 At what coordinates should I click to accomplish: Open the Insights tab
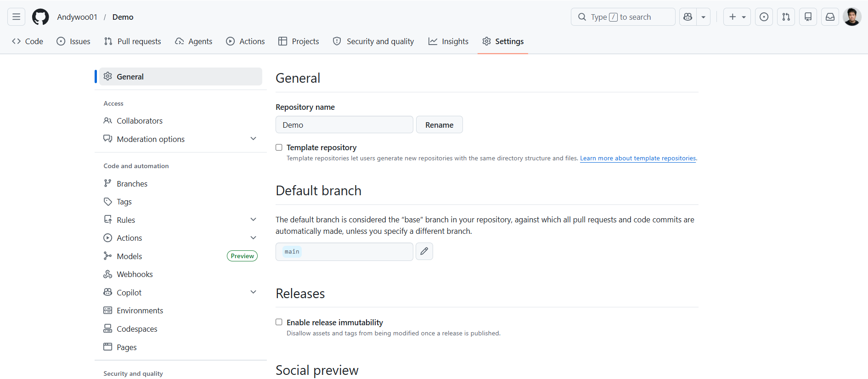[x=448, y=41]
